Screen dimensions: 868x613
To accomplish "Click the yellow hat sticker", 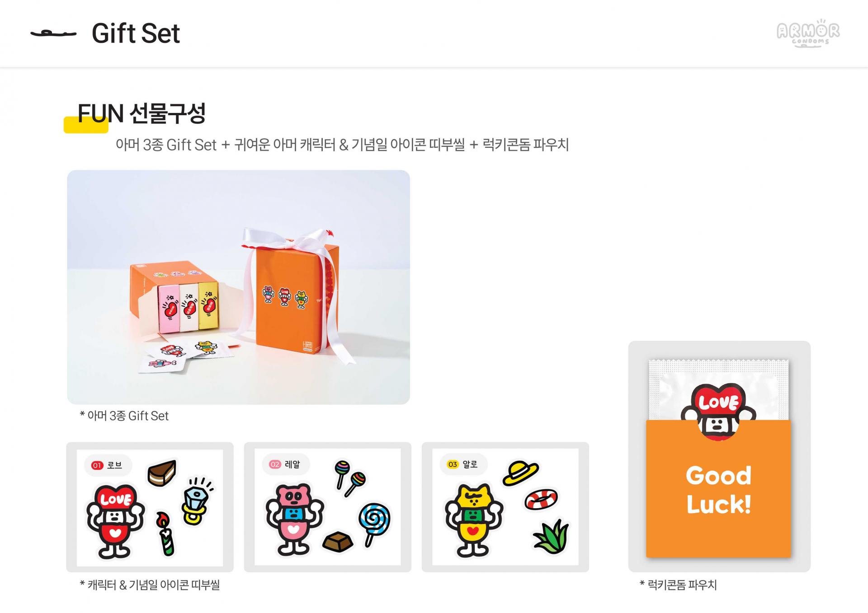I will click(x=520, y=473).
